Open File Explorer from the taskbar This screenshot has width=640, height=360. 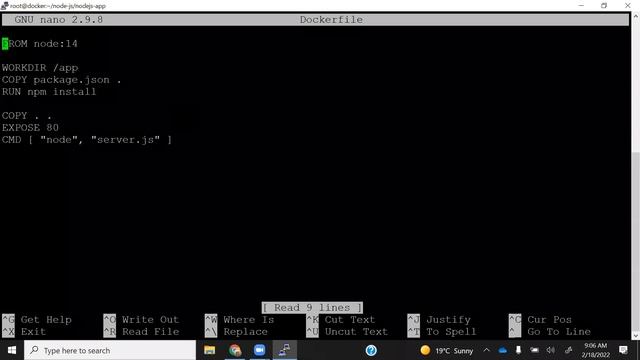click(x=209, y=350)
